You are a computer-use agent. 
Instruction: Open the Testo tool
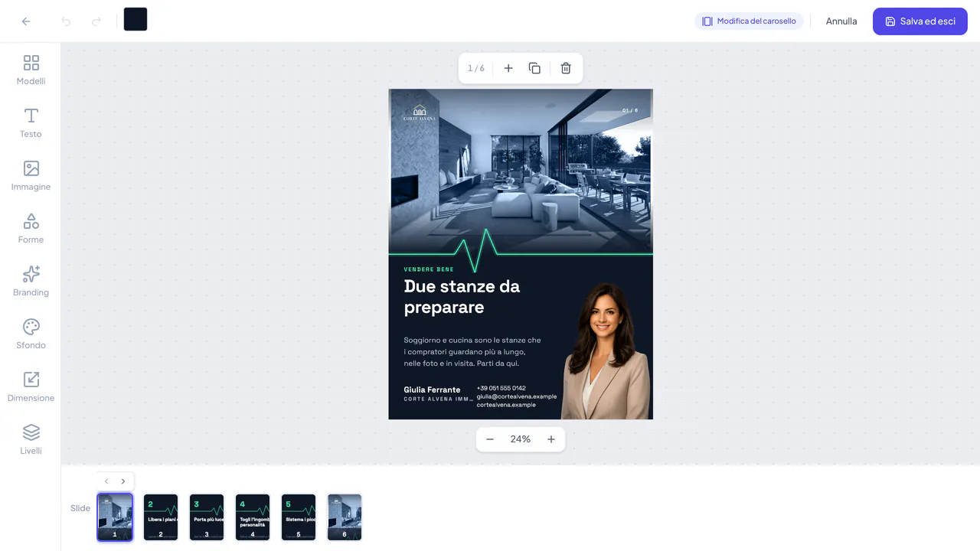click(31, 122)
